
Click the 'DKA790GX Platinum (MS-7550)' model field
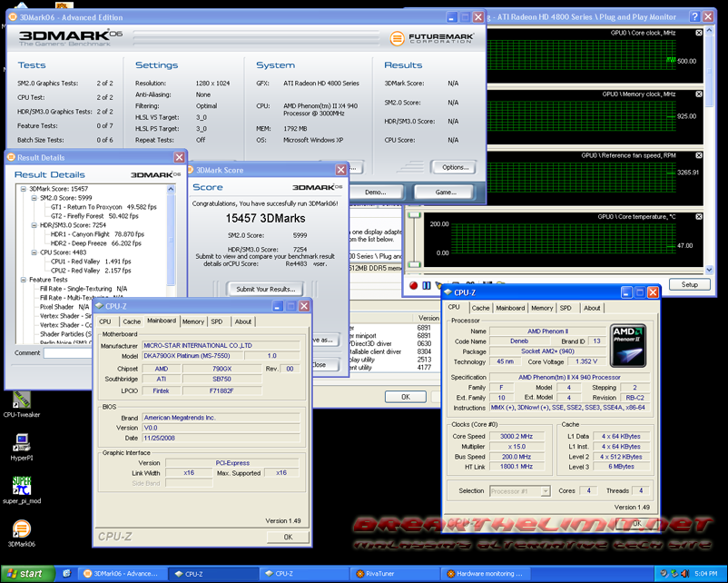pos(192,356)
